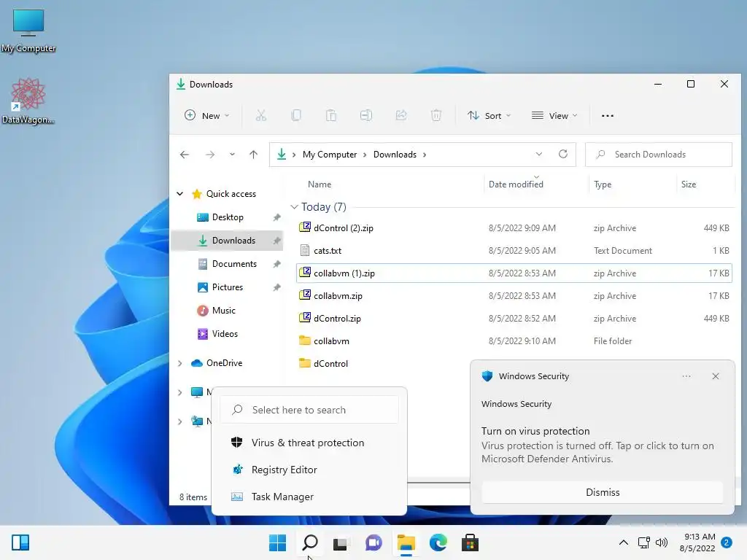The width and height of the screenshot is (747, 560).
Task: Select the DataWagon desktop shortcut
Action: (x=28, y=101)
